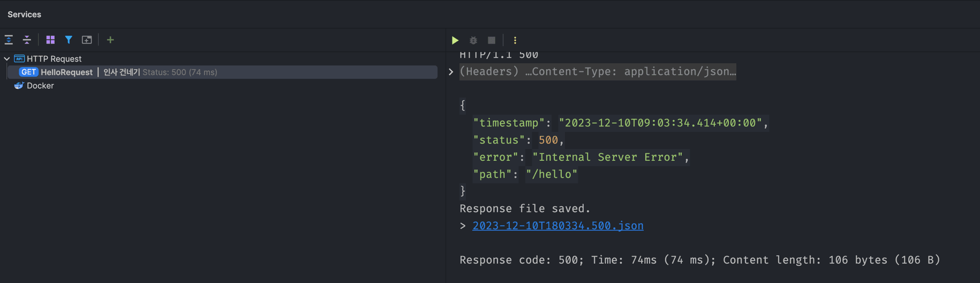Expand the folded Headers chevron
This screenshot has height=283, width=980.
451,72
